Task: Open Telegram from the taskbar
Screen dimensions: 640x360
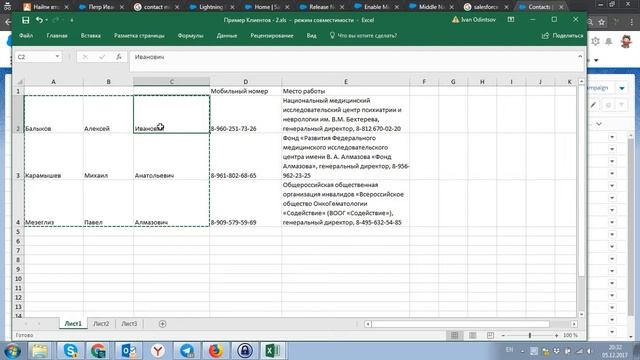Action: [187, 351]
